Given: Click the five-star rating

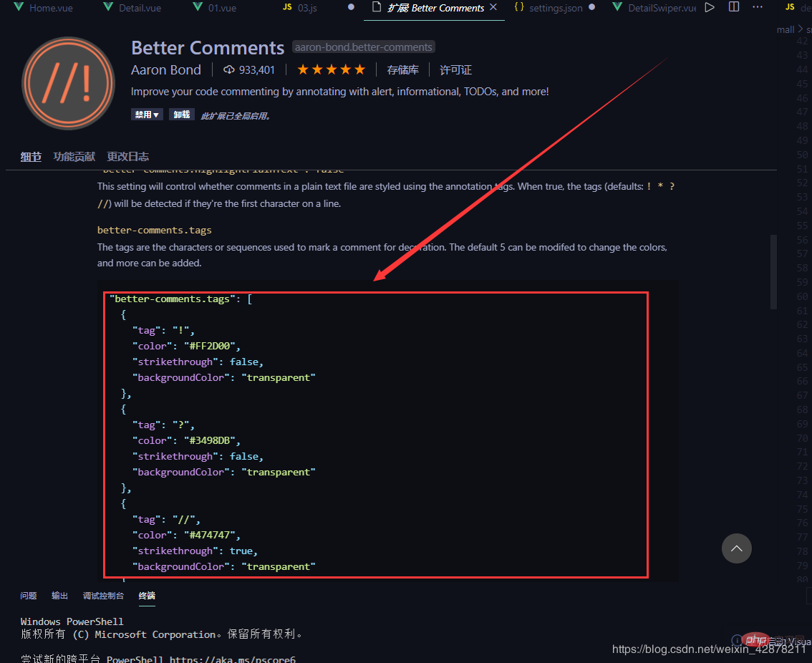Looking at the screenshot, I should tap(332, 69).
